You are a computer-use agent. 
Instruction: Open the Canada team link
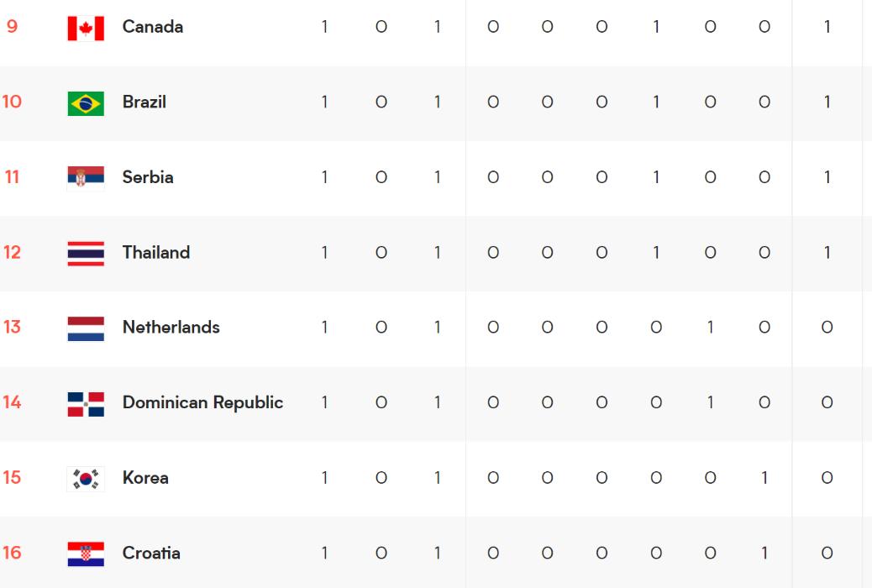(x=153, y=27)
